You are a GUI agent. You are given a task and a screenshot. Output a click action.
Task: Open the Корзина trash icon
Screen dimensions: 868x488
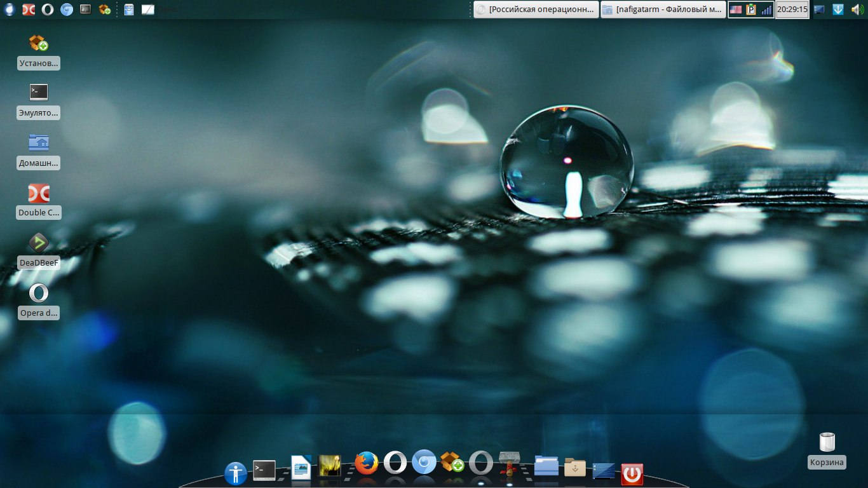pos(827,442)
